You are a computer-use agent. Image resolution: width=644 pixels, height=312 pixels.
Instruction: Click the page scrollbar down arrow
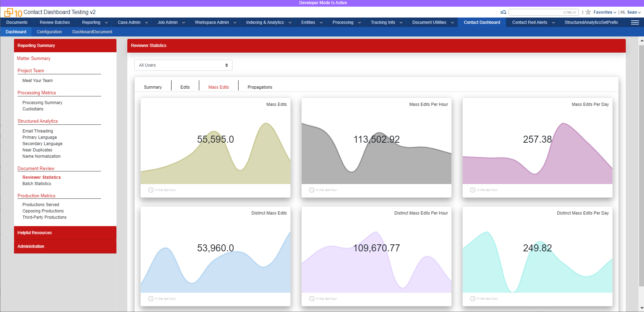tap(642, 308)
